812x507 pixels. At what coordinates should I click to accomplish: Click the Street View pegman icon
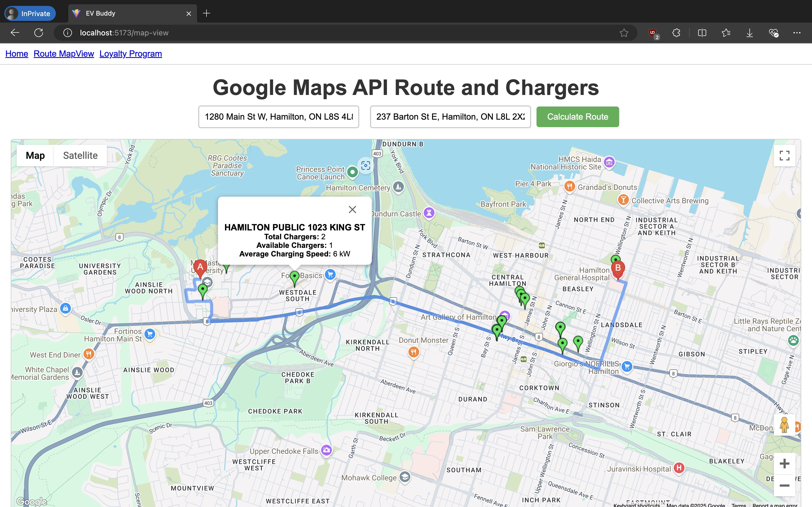coord(784,425)
